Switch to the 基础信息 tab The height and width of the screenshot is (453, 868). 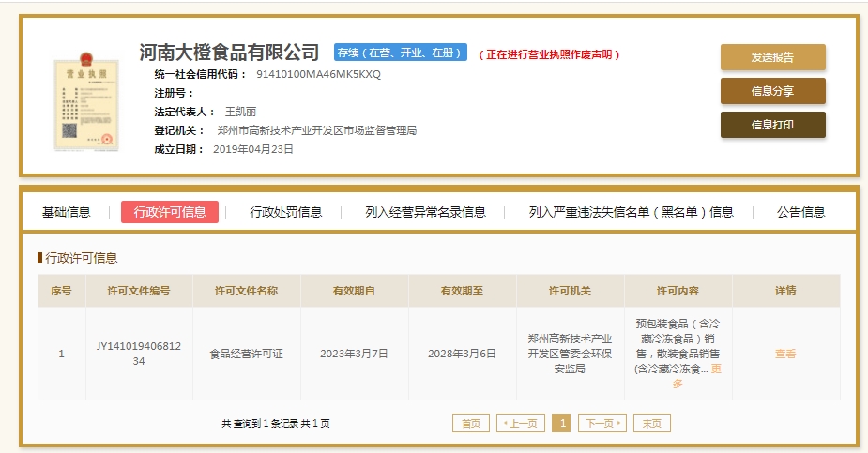point(67,212)
